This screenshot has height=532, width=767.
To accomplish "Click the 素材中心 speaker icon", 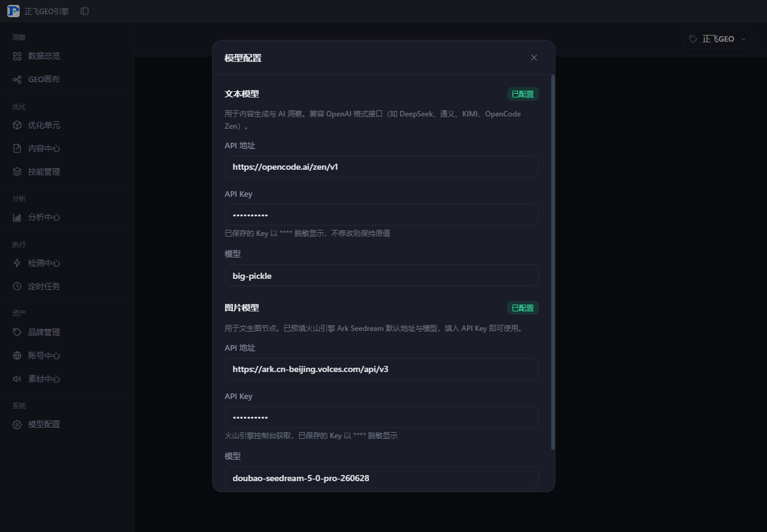I will pos(17,379).
